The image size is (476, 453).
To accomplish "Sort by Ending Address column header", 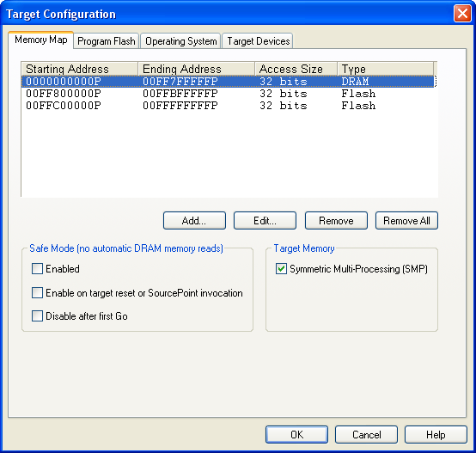I will pos(197,69).
